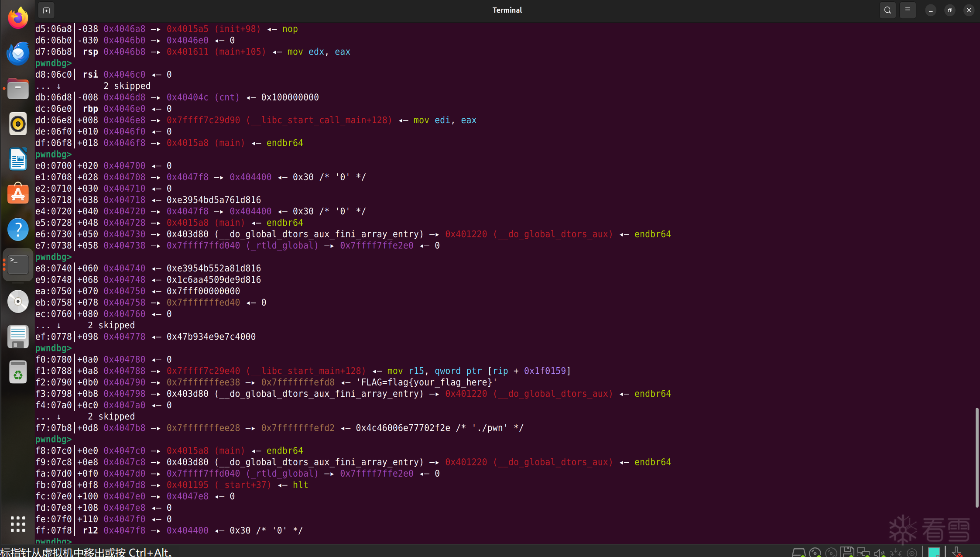Open a new terminal tab
This screenshot has height=557, width=980.
46,10
